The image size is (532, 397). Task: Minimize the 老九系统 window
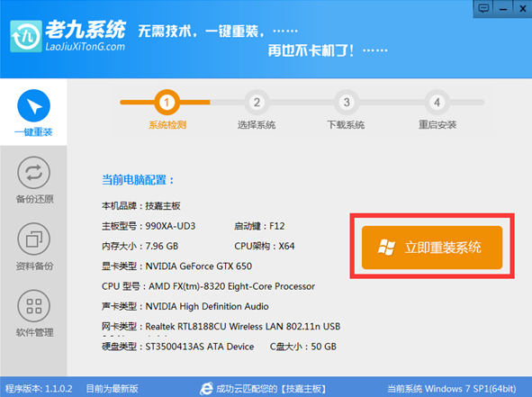[503, 9]
